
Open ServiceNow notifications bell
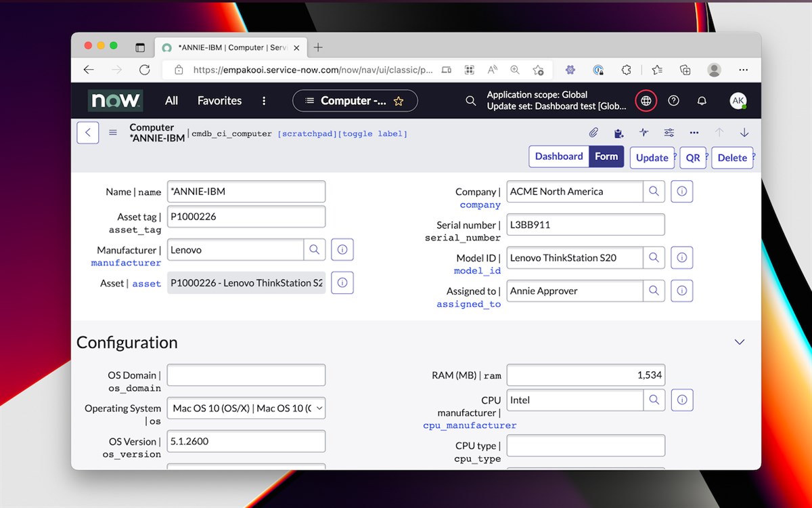pyautogui.click(x=702, y=100)
